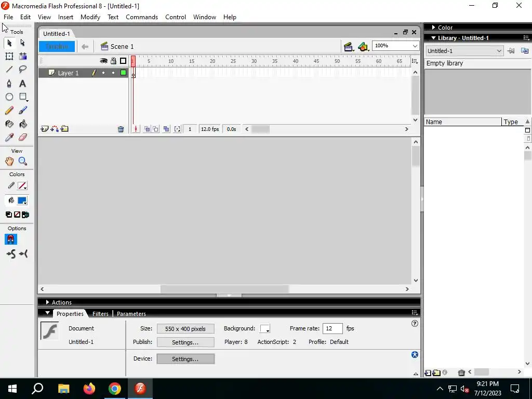Switch to the Parameters tab

(131, 314)
